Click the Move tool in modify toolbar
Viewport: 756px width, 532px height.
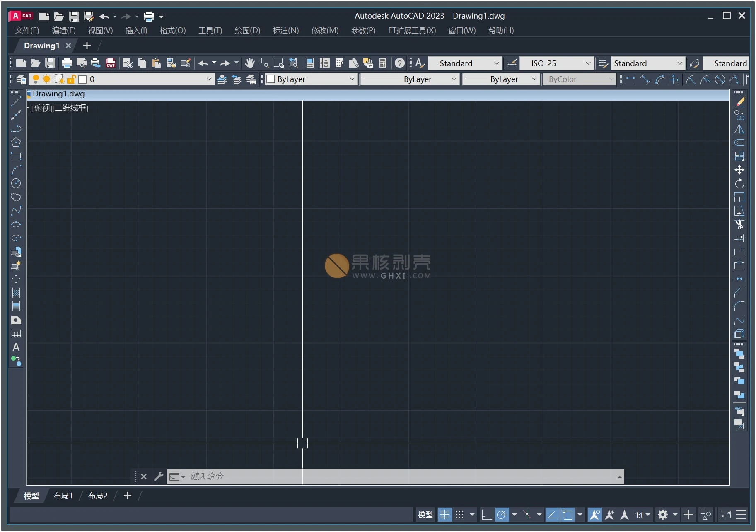pyautogui.click(x=739, y=170)
